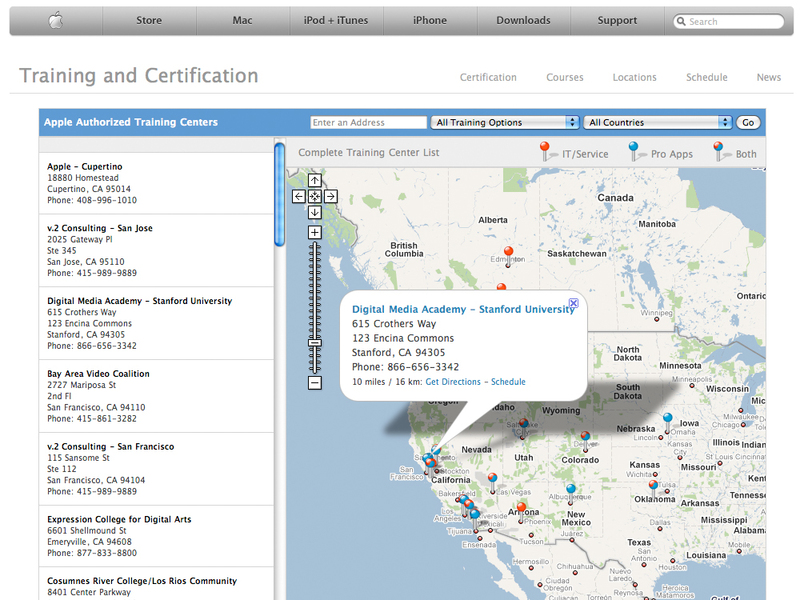Pan the map right with arrow
Viewport: 800px width, 600px height.
[331, 196]
